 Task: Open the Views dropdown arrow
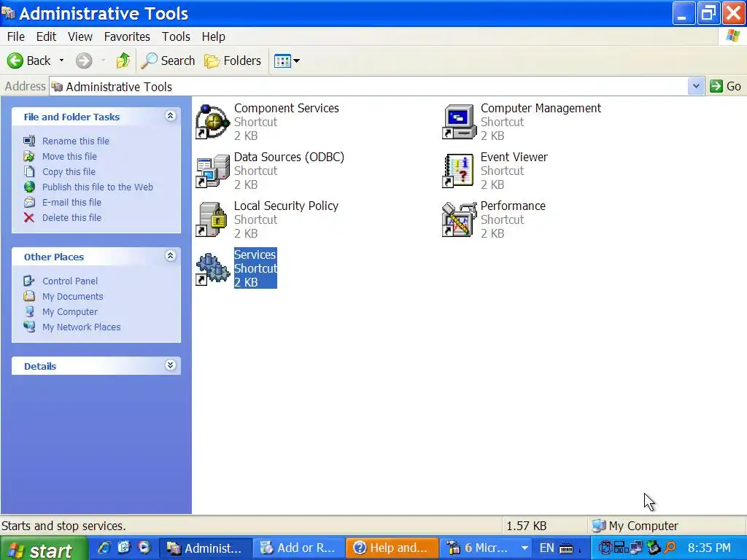tap(296, 61)
